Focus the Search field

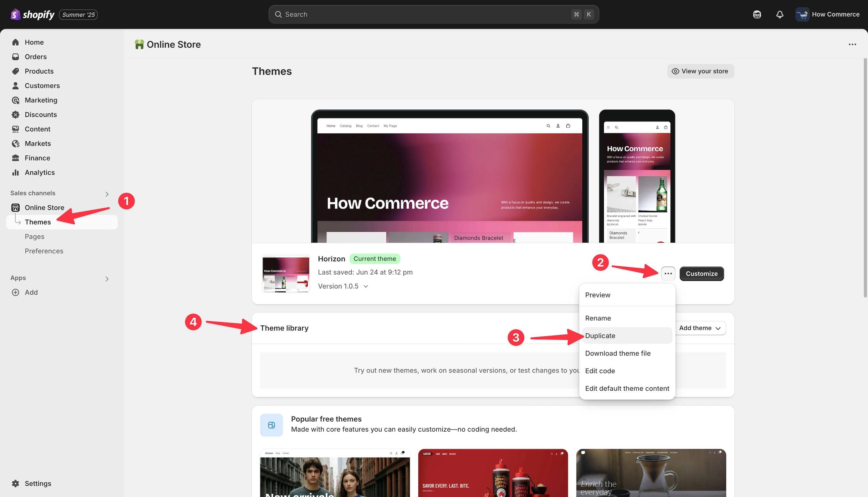433,14
